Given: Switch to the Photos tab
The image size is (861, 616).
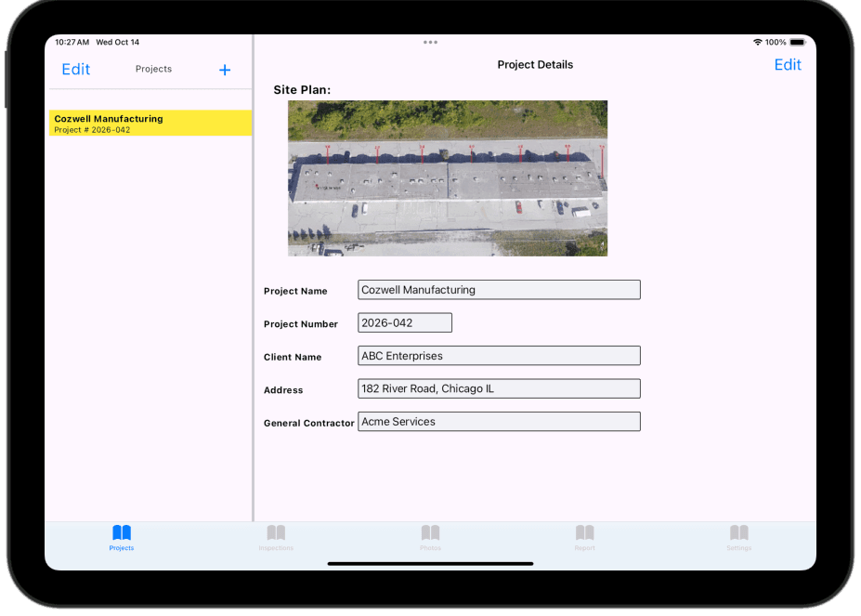Looking at the screenshot, I should 430,537.
